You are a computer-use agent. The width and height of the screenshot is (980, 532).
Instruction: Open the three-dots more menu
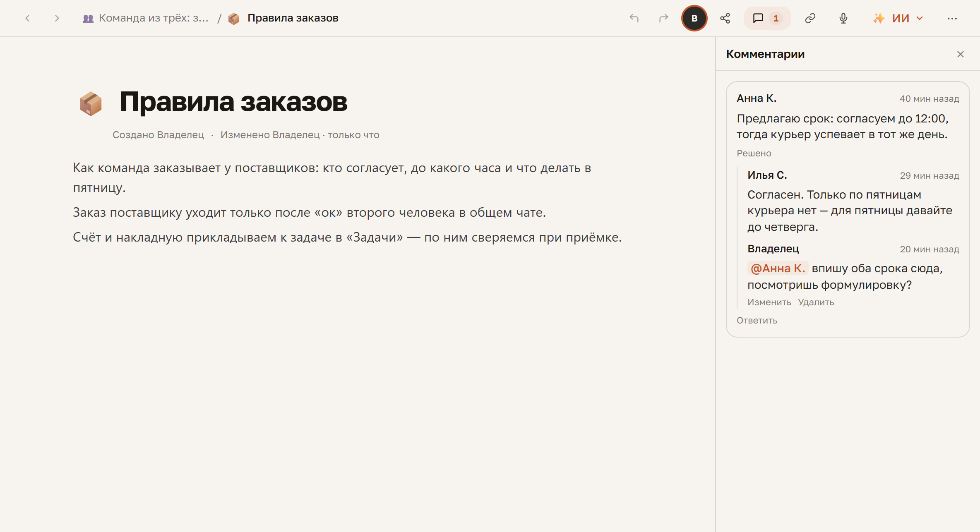click(952, 18)
